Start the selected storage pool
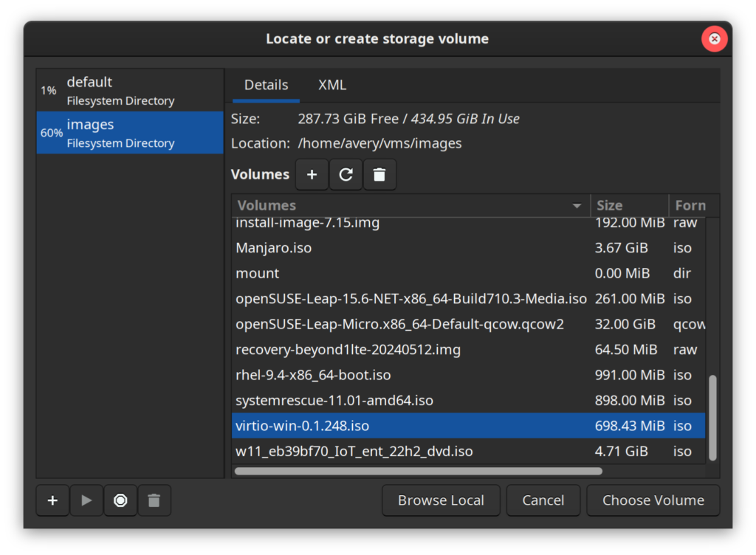This screenshot has height=555, width=756. point(86,500)
